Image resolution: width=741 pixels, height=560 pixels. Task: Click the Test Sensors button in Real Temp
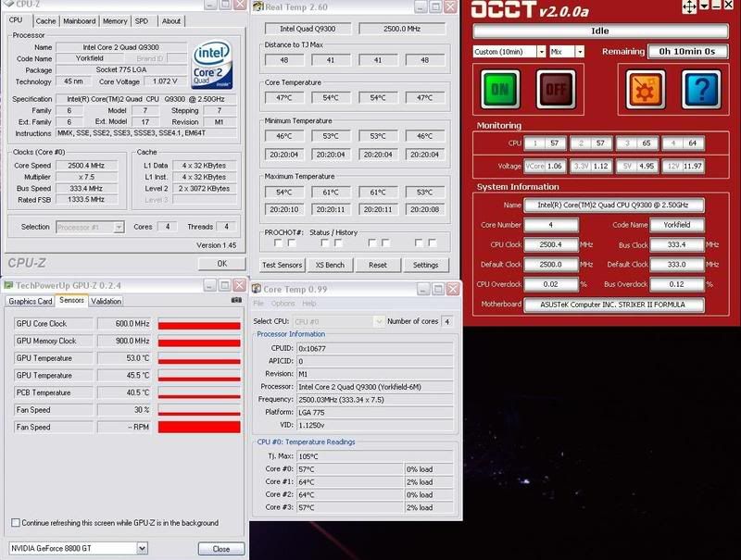283,265
